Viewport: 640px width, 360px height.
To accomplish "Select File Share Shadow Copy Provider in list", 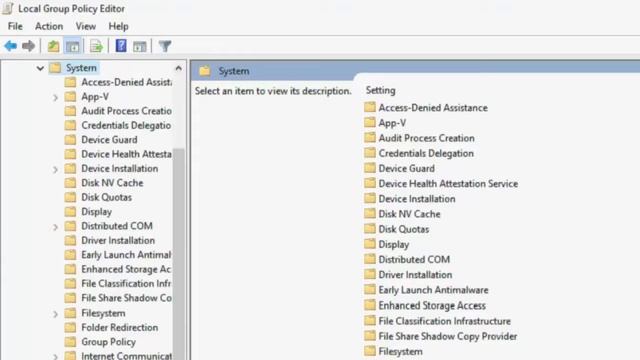I will coord(448,336).
